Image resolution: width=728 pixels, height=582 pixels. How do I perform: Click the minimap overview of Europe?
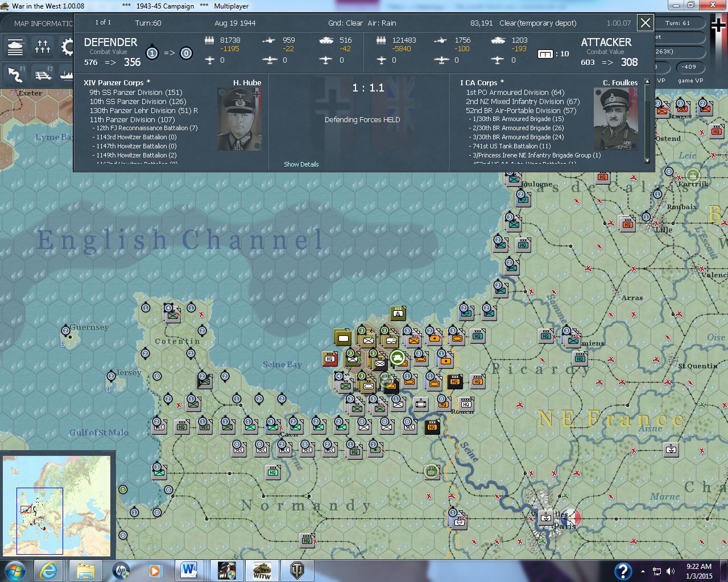(56, 505)
